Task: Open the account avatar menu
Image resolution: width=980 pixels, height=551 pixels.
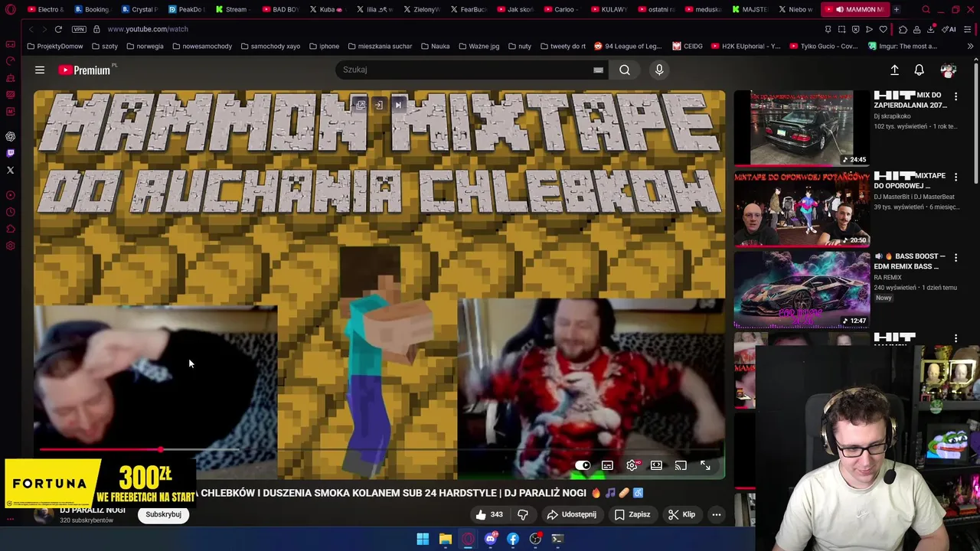Action: coord(949,70)
